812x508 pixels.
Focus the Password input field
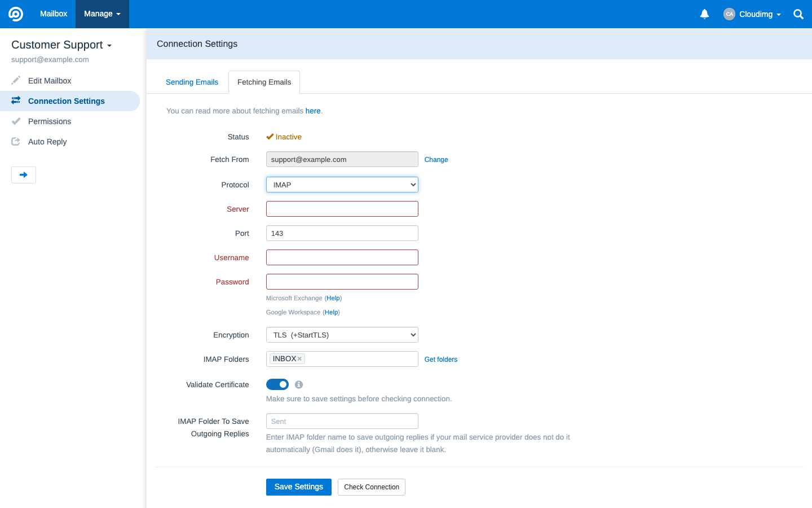coord(342,282)
